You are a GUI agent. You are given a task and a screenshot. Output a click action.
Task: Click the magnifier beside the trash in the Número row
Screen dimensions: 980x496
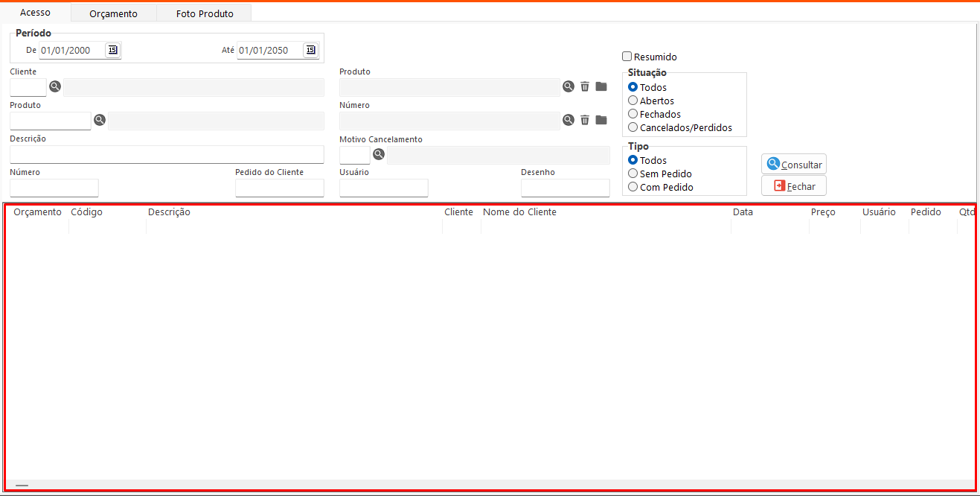coord(569,120)
